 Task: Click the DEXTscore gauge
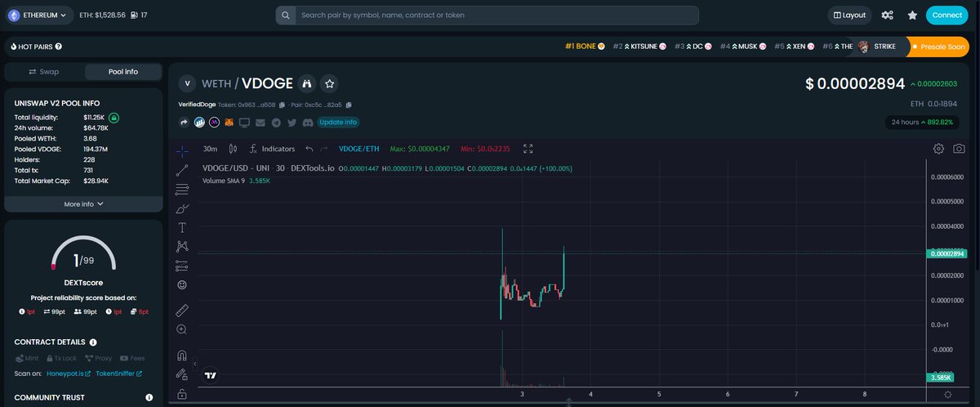(x=83, y=255)
